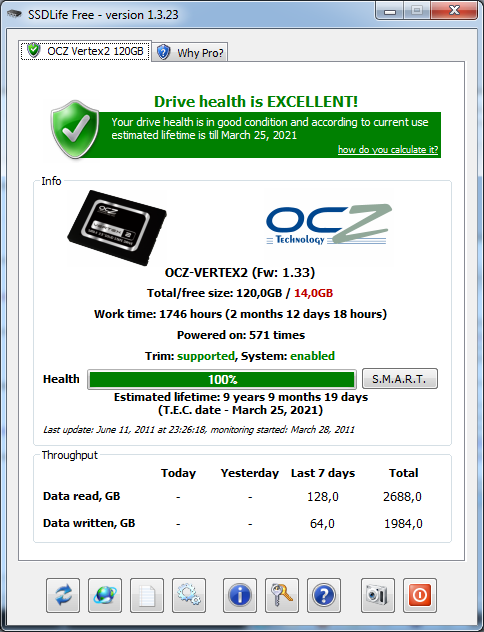The image size is (484, 632).
Task: Click the red 14,0GB free size value
Action: [x=314, y=293]
